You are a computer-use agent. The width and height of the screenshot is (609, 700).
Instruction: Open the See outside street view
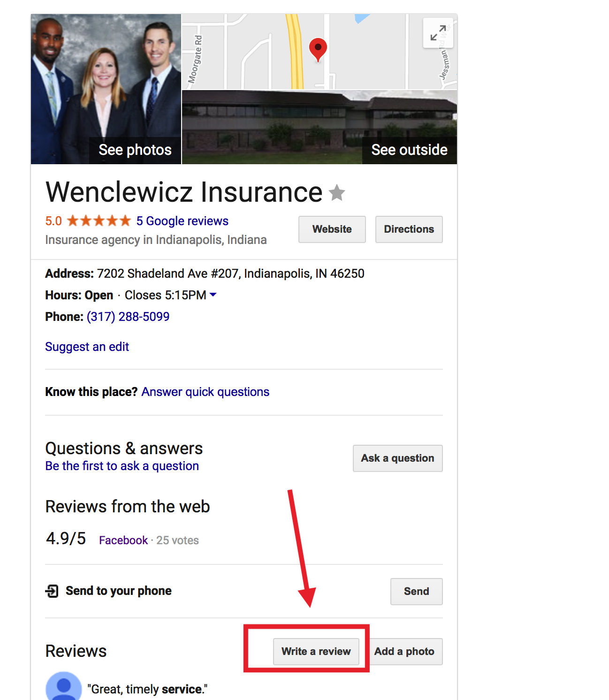pos(320,127)
